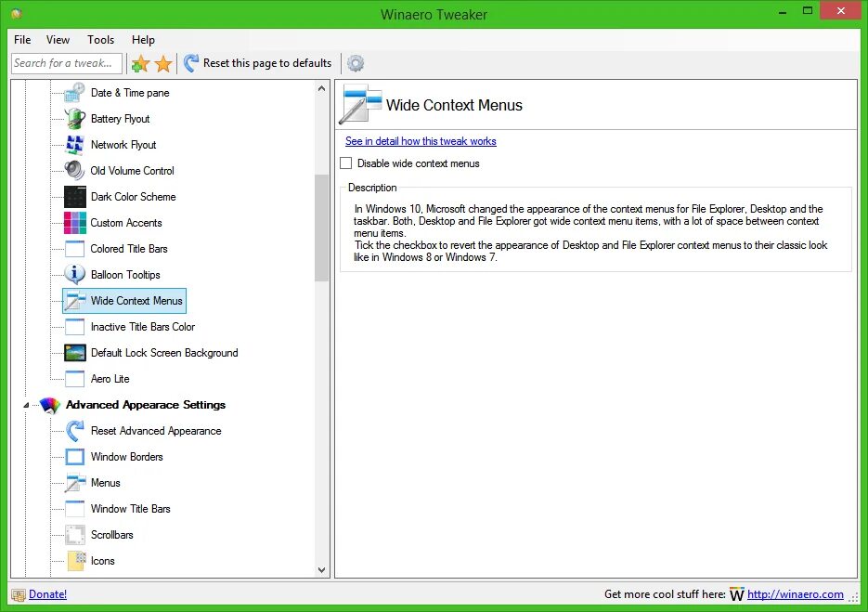The height and width of the screenshot is (612, 868).
Task: Click the Reset Advanced Appearance arrow icon
Action: tap(75, 431)
